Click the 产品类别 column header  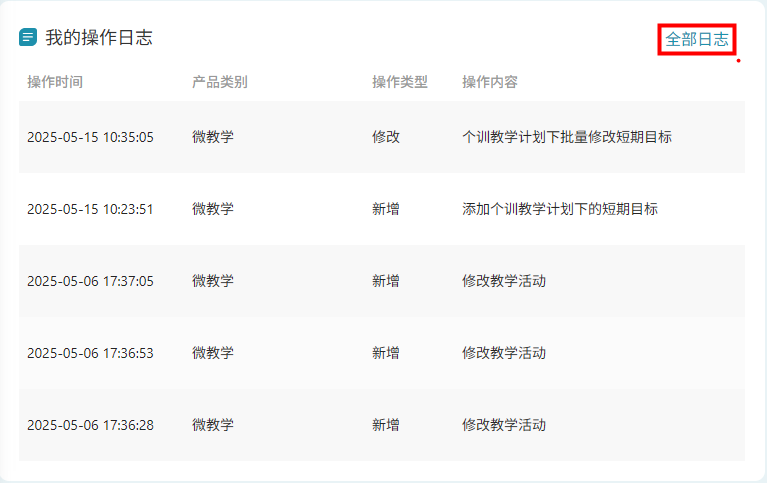click(220, 82)
